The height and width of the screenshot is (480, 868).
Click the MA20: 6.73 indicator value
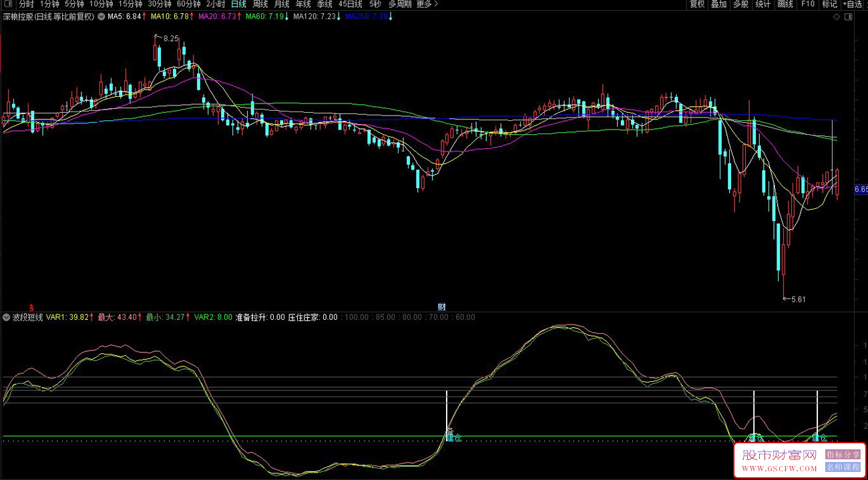tap(218, 17)
